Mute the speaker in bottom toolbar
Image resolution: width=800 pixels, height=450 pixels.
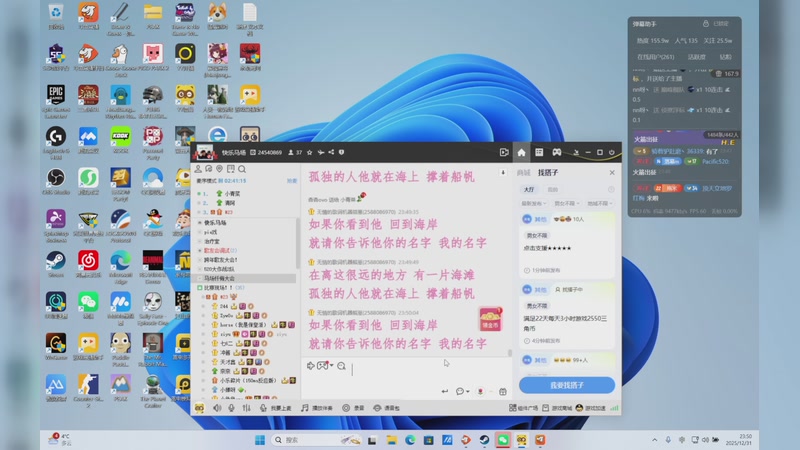(217, 408)
